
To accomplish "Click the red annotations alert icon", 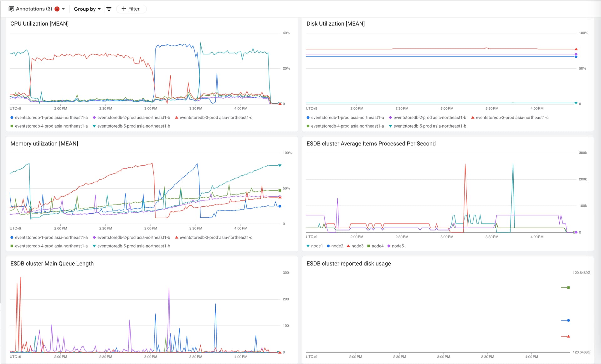I will click(x=57, y=9).
